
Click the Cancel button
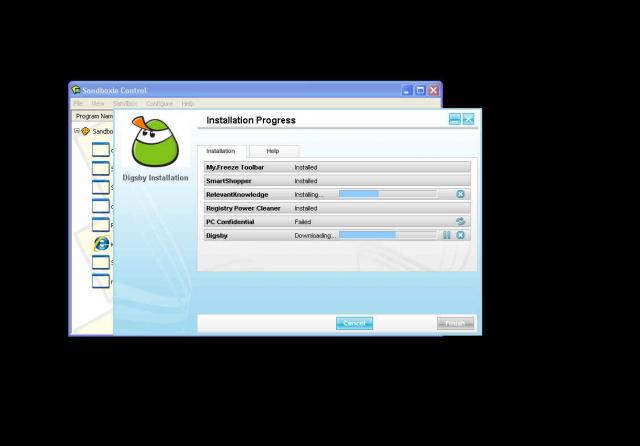pos(354,323)
